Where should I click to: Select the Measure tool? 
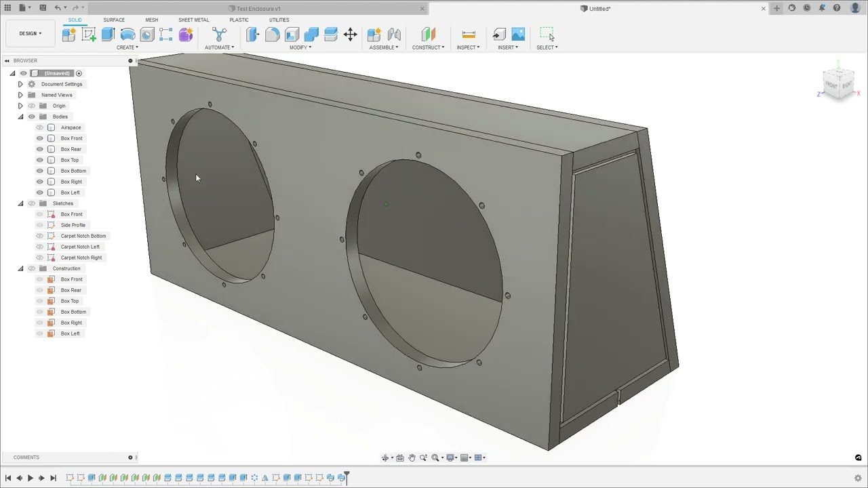pyautogui.click(x=468, y=35)
